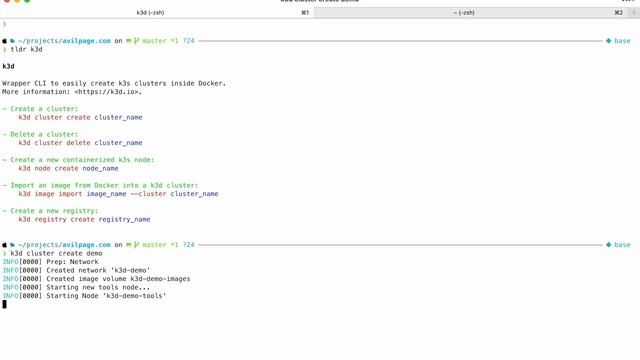
Task: Click the folder icon in the upper prompt
Action: 13,41
